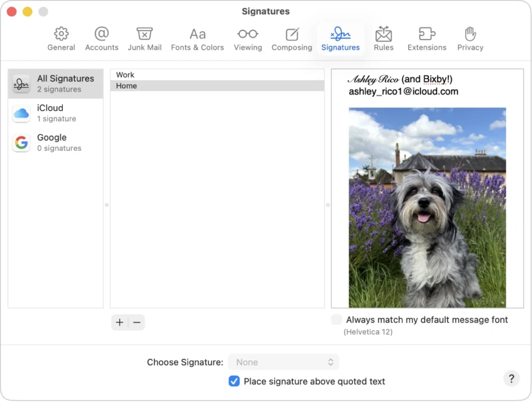Open the Extensions settings
Image resolution: width=532 pixels, height=403 pixels.
427,38
